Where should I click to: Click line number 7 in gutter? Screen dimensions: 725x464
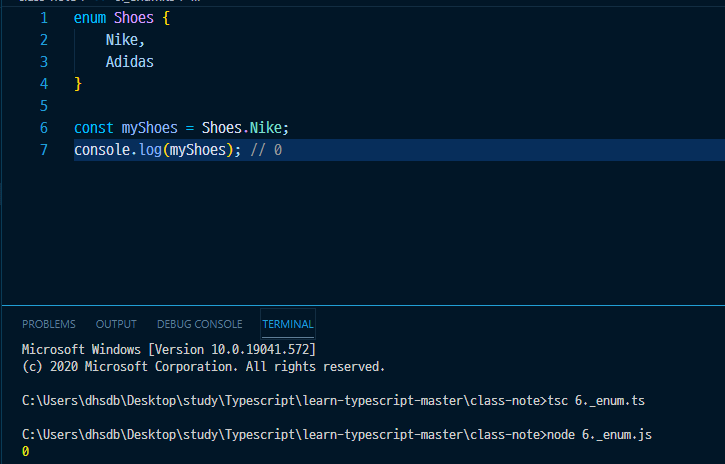[x=44, y=150]
